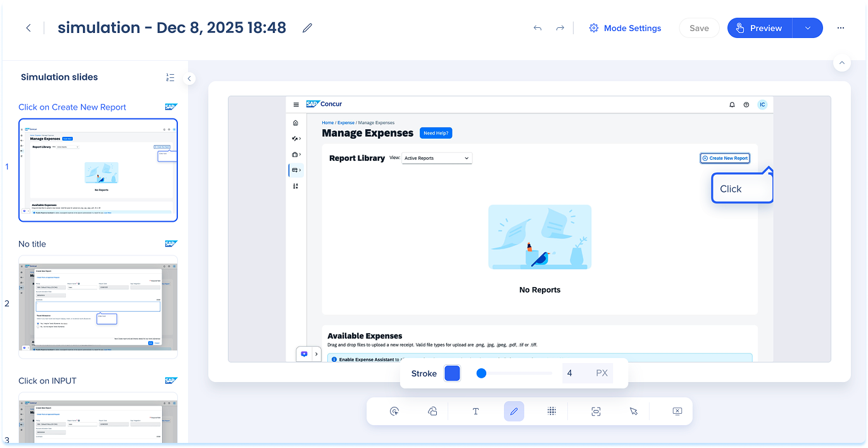Viewport: 868px width, 448px height.
Task: Open Mode Settings
Action: tap(625, 28)
